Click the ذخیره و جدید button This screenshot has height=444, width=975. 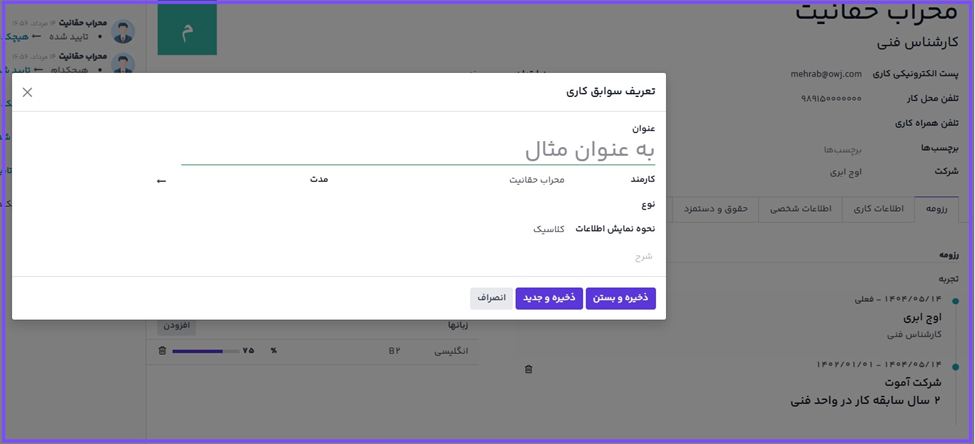[549, 298]
